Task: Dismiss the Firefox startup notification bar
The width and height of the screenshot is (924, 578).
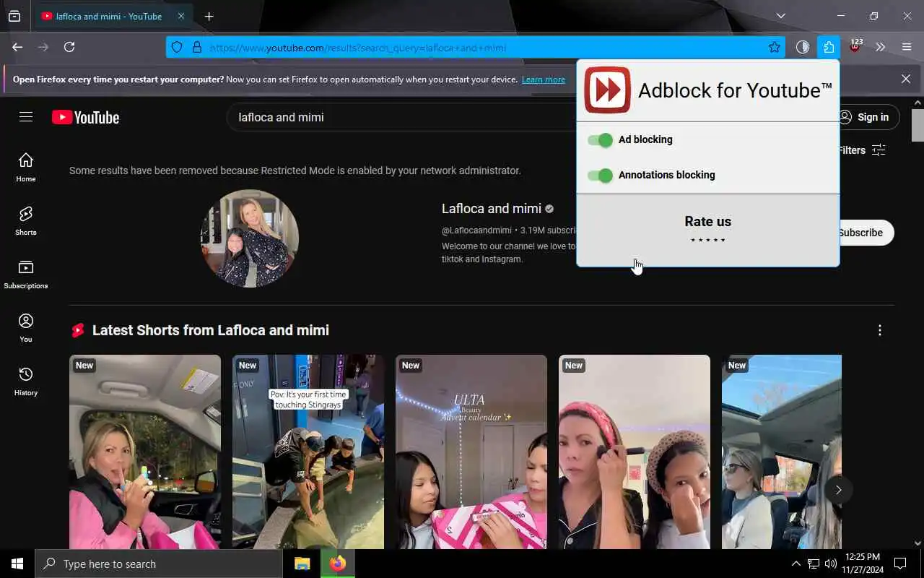Action: [x=906, y=79]
